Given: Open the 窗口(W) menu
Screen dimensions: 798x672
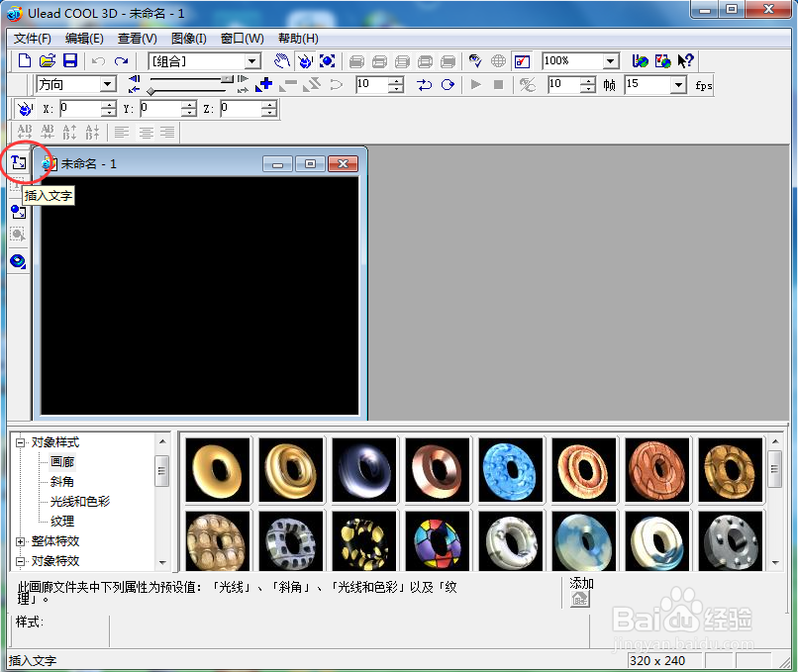Looking at the screenshot, I should click(243, 39).
